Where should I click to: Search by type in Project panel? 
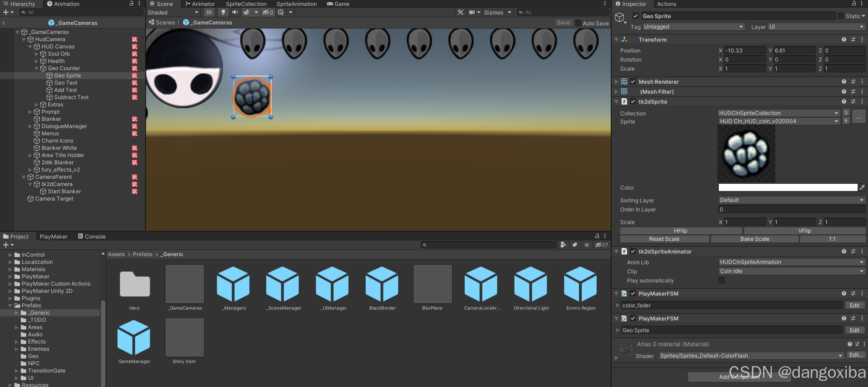563,245
